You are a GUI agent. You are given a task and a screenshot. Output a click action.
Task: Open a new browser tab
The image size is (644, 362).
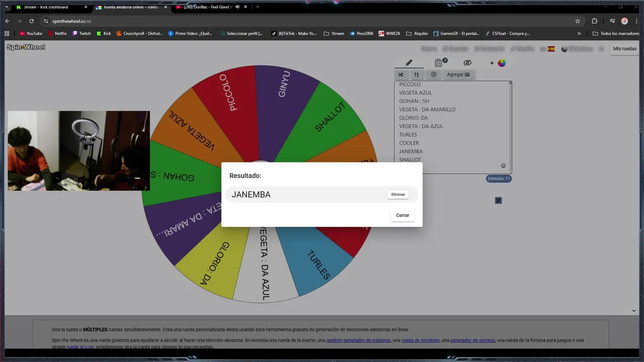point(258,7)
